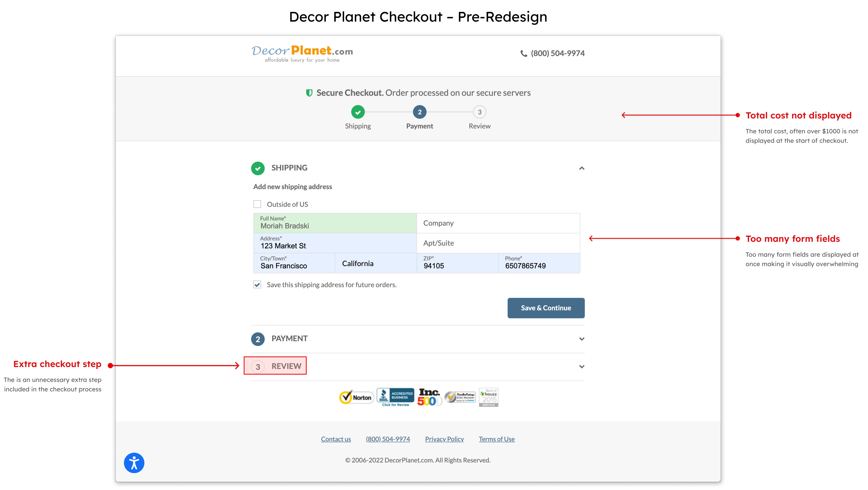
Task: Collapse the Shipping section chevron
Action: [x=582, y=168]
